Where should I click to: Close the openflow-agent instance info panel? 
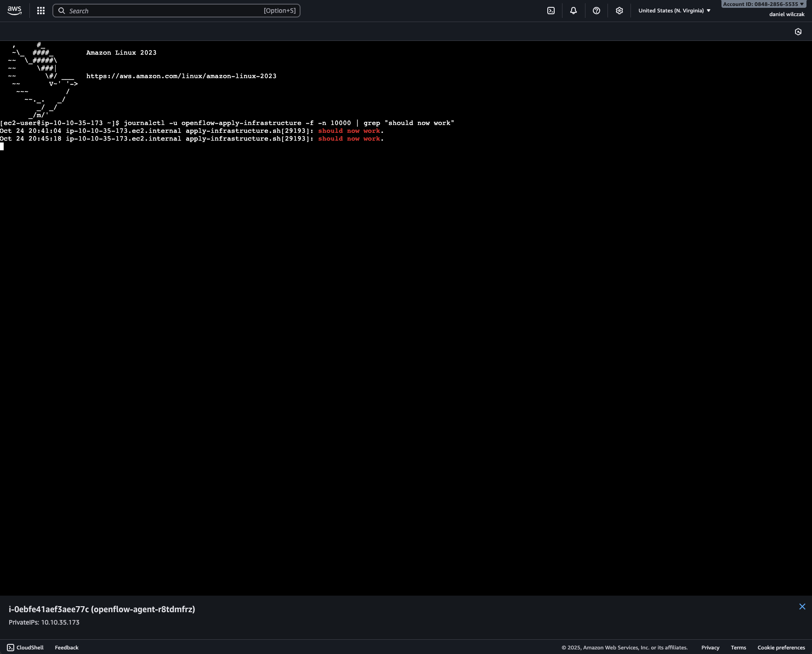[x=802, y=607]
